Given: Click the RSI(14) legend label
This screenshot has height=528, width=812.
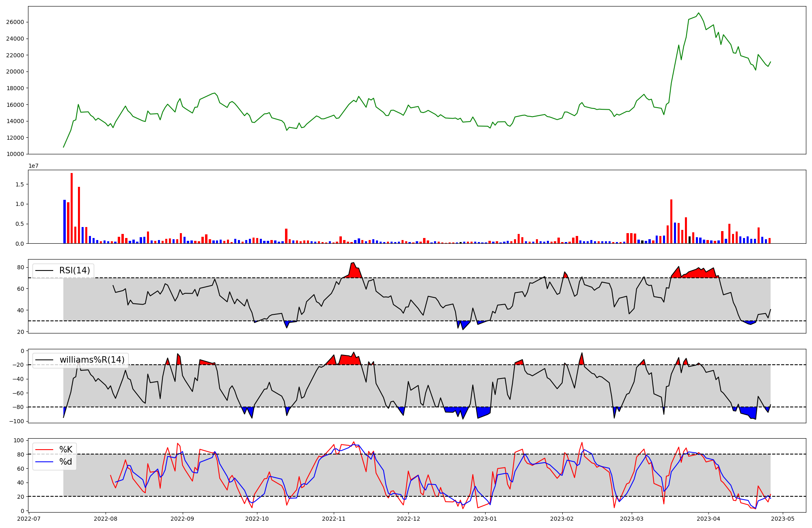Looking at the screenshot, I should click(x=75, y=270).
